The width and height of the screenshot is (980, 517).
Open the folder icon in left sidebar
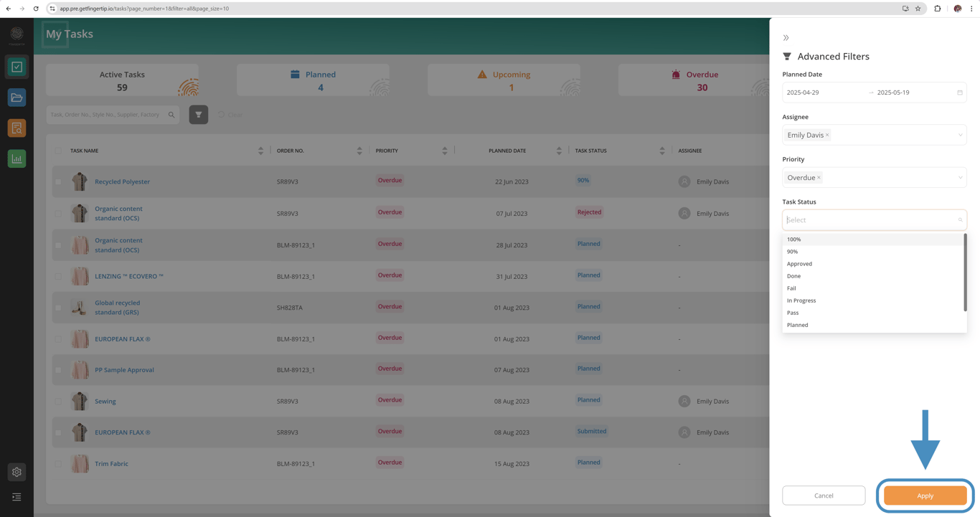coord(17,98)
